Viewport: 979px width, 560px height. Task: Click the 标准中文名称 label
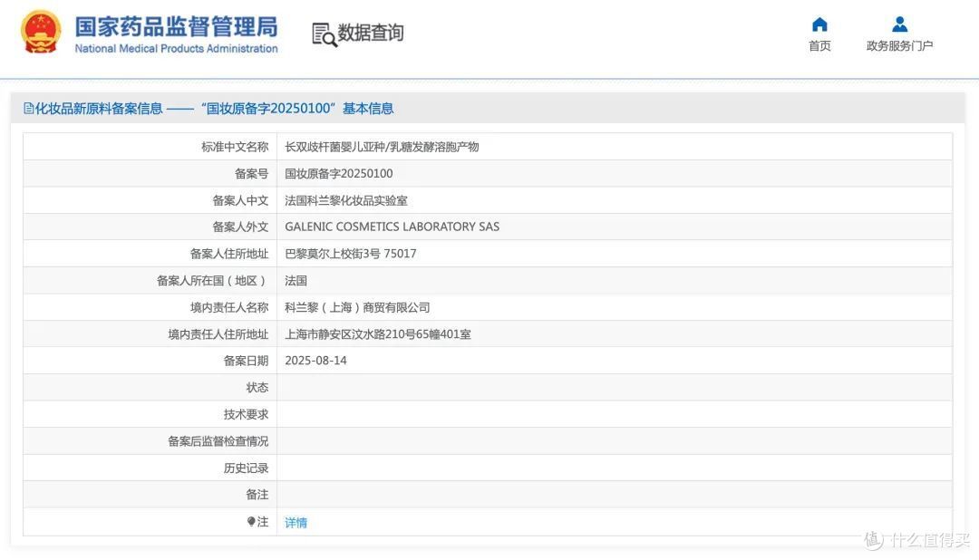(235, 147)
